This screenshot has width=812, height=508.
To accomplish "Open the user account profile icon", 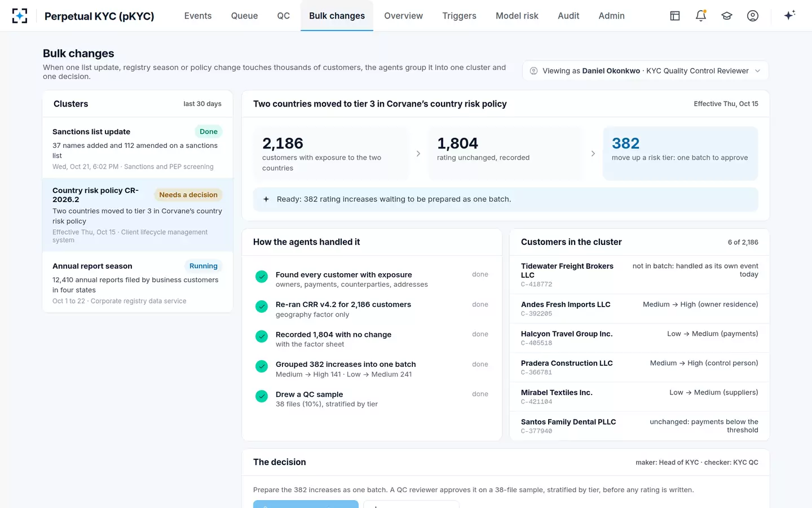I will tap(753, 16).
